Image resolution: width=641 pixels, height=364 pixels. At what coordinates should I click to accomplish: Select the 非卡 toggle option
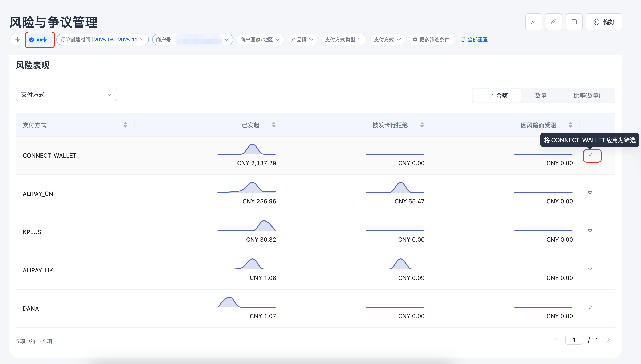[39, 40]
